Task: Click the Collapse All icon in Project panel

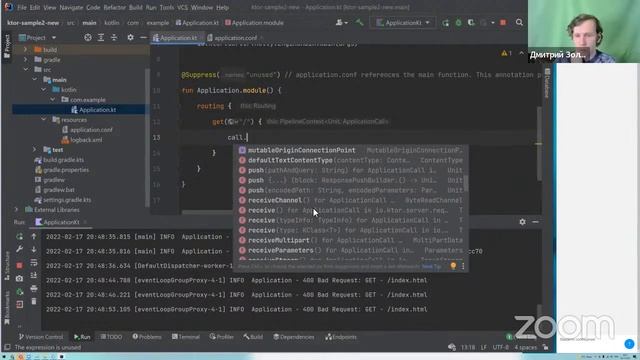Action: coord(114,38)
